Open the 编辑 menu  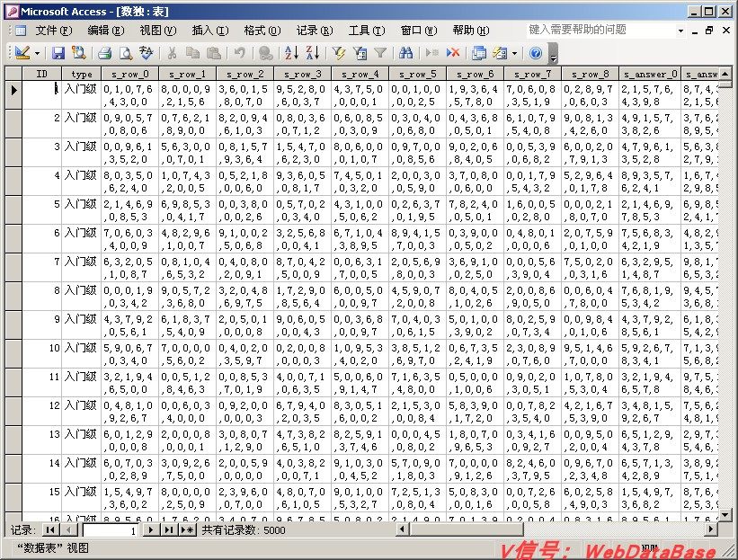pyautogui.click(x=106, y=31)
